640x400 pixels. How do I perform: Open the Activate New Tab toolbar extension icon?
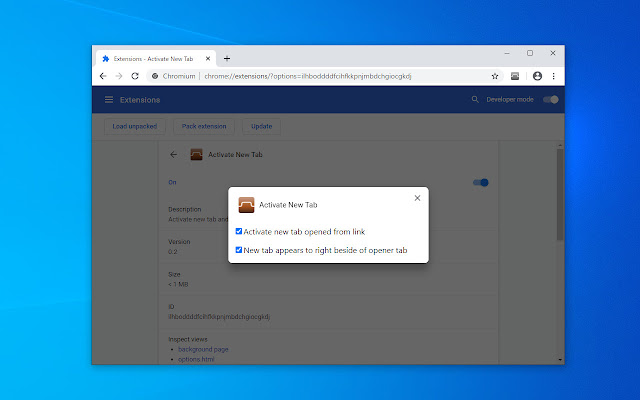coord(515,76)
